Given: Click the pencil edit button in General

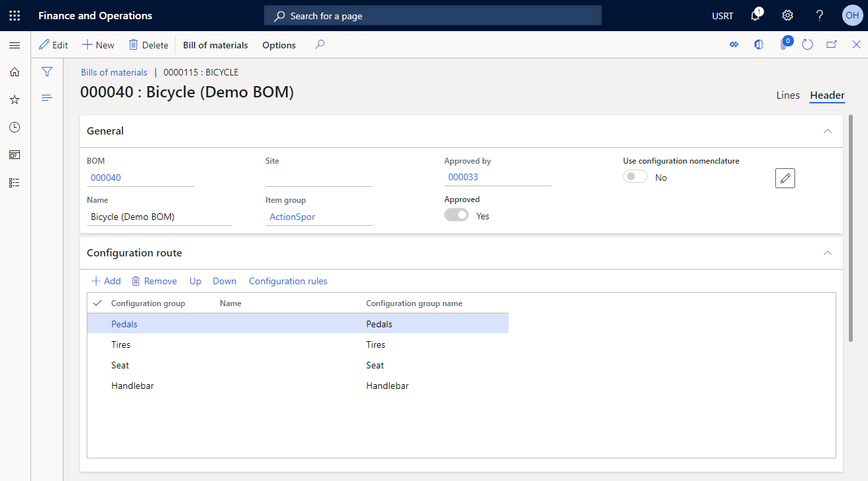Looking at the screenshot, I should pyautogui.click(x=785, y=178).
